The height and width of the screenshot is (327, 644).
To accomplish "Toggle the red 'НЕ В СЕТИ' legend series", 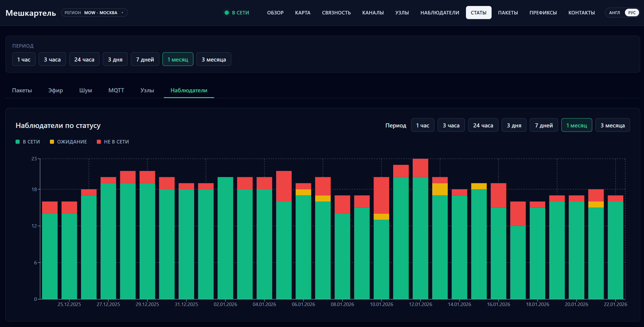I will click(113, 142).
